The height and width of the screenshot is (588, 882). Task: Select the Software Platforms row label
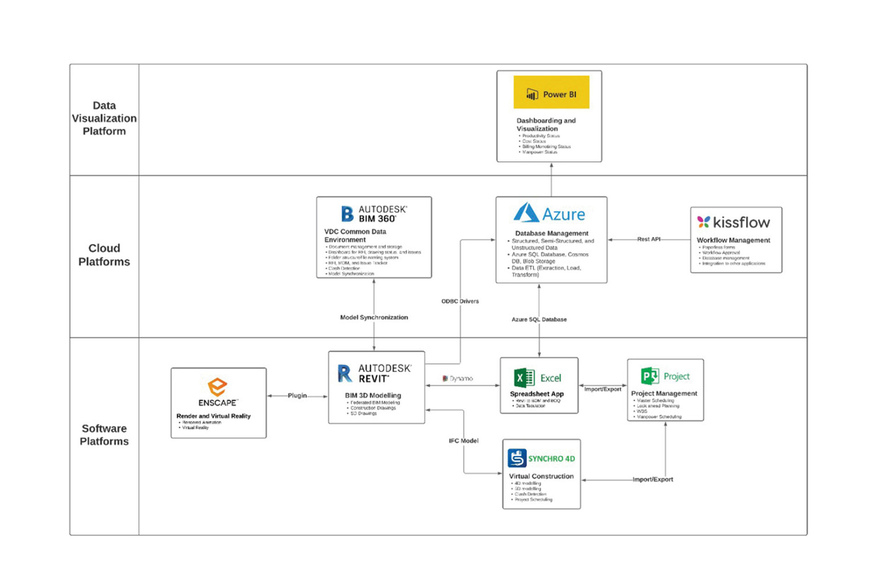pos(104,435)
